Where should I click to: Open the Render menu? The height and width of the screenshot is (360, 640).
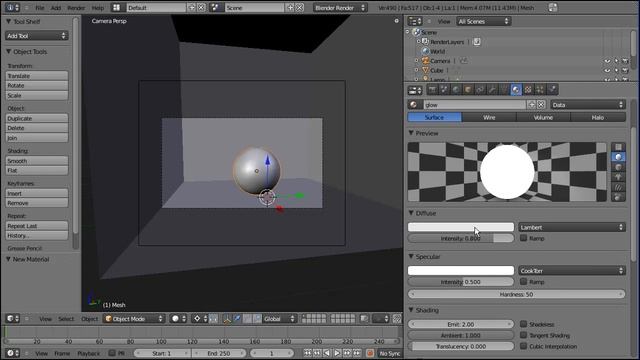click(76, 8)
